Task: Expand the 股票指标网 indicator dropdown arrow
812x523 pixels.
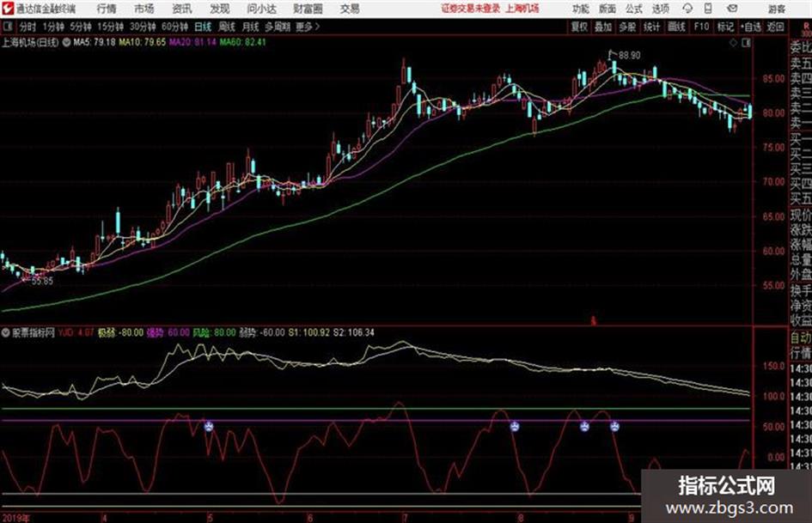Action: [x=6, y=333]
